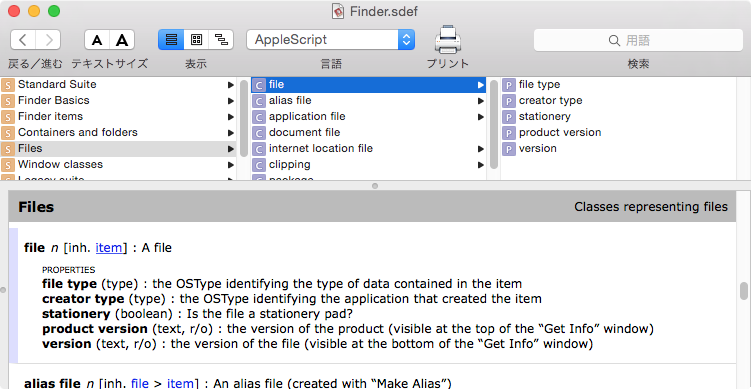Image resolution: width=751 pixels, height=389 pixels.
Task: Select the file type property
Action: [618, 85]
